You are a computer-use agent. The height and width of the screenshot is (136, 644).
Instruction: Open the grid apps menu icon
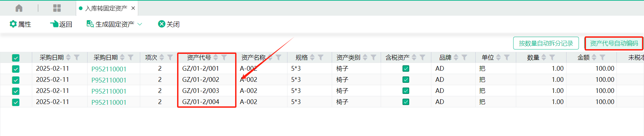57,8
